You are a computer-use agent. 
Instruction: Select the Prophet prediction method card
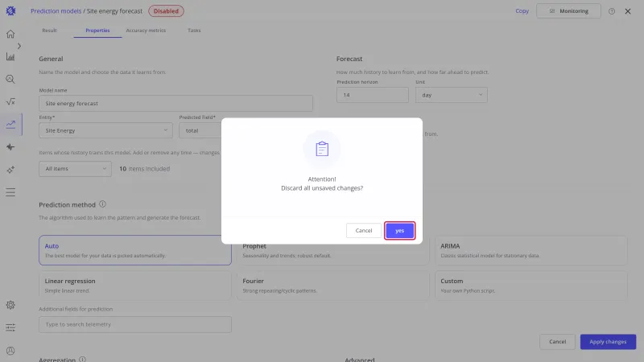click(333, 250)
